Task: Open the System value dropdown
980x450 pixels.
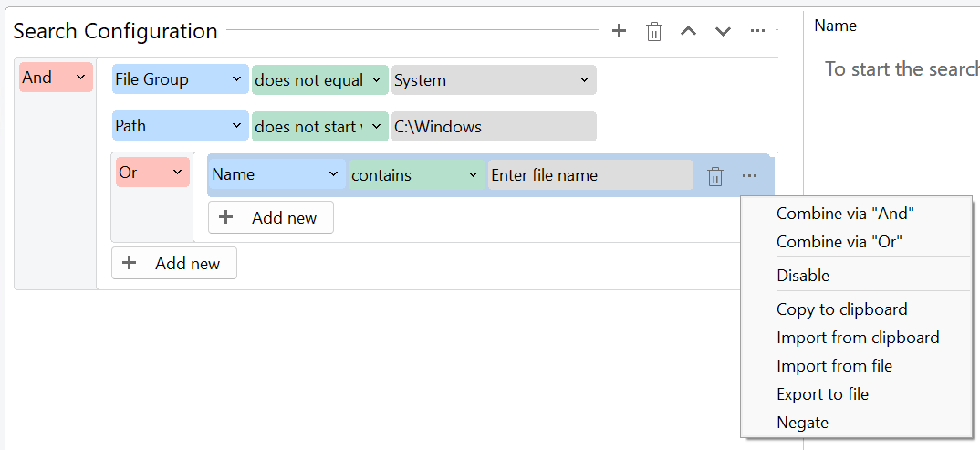Action: (x=494, y=80)
